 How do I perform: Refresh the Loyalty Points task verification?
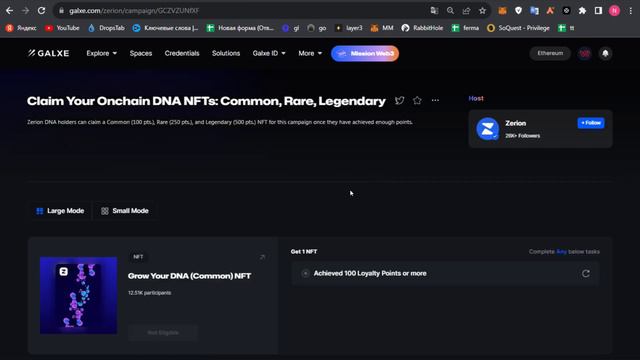pyautogui.click(x=586, y=273)
